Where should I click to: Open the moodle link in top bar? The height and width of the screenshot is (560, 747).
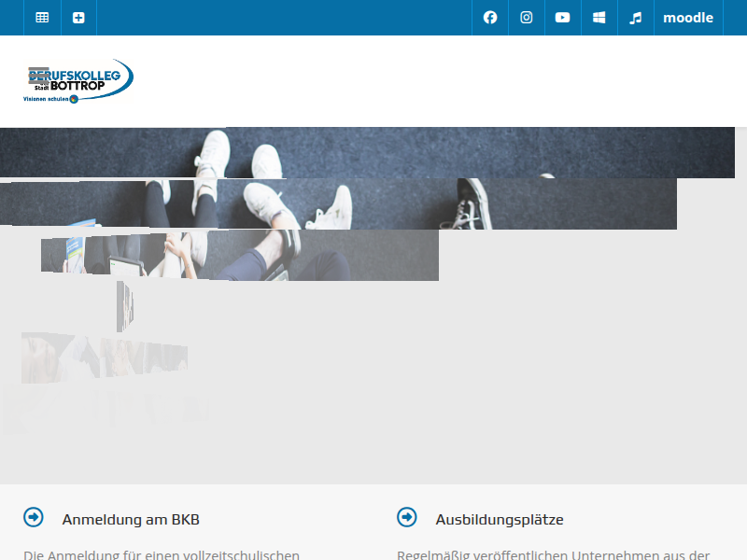click(x=688, y=18)
